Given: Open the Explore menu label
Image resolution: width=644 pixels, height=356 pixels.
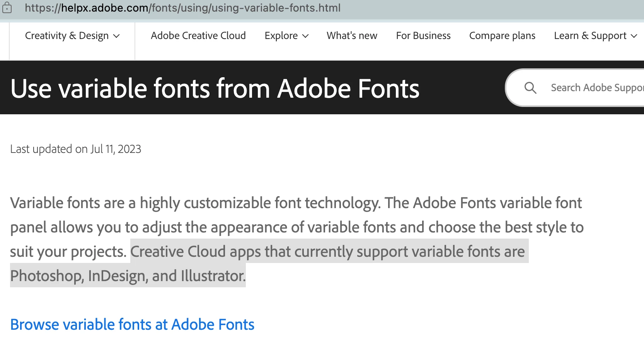Looking at the screenshot, I should pos(281,36).
